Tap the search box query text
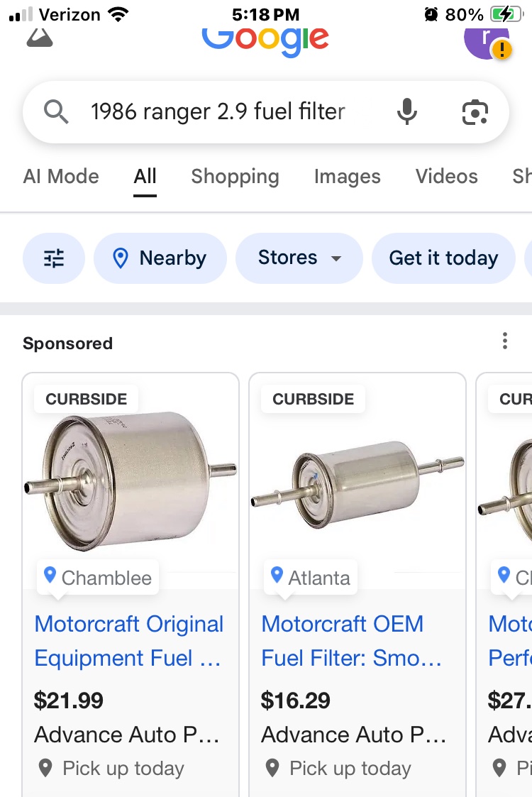This screenshot has width=532, height=797. click(x=218, y=112)
